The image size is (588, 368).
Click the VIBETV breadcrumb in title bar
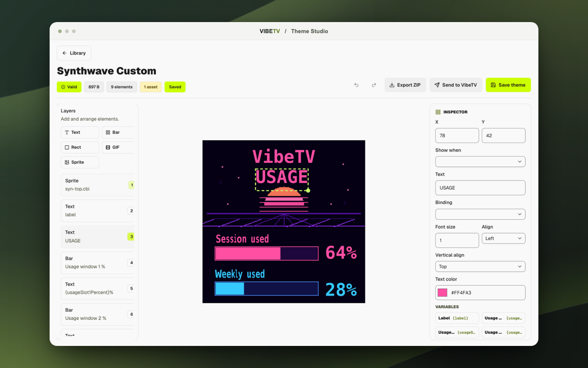click(269, 31)
